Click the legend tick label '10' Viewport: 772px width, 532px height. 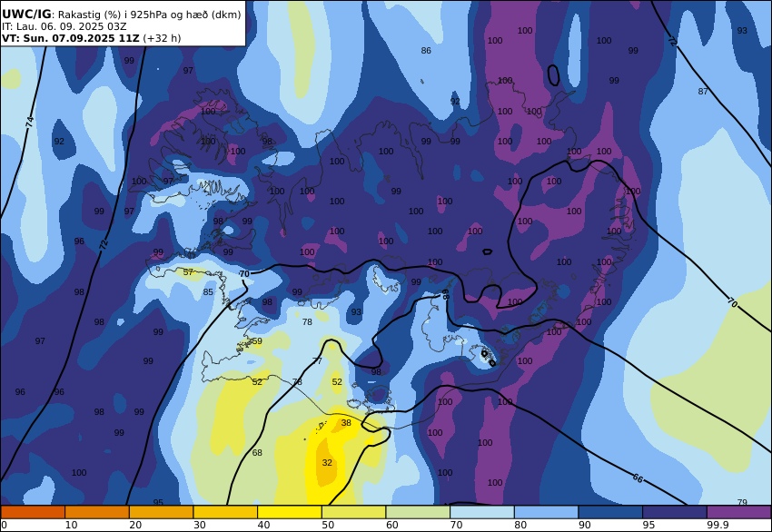[x=71, y=525]
